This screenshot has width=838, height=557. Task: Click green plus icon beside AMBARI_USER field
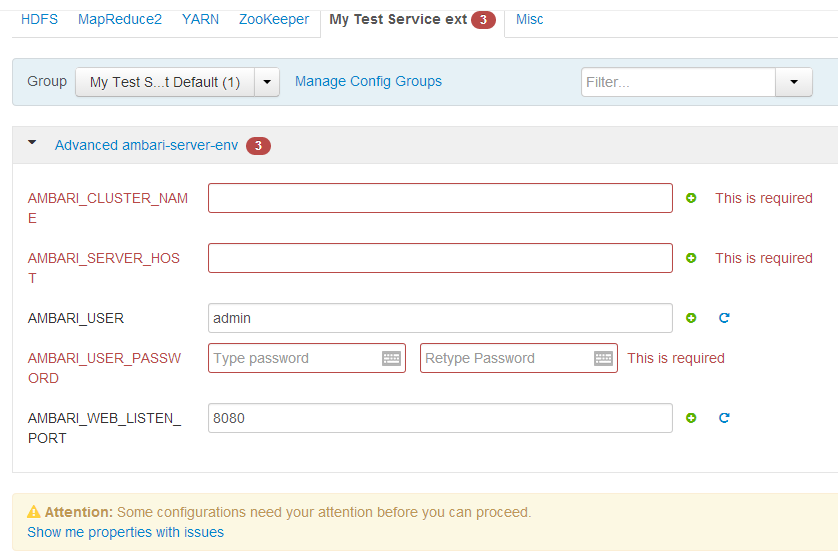pyautogui.click(x=691, y=319)
